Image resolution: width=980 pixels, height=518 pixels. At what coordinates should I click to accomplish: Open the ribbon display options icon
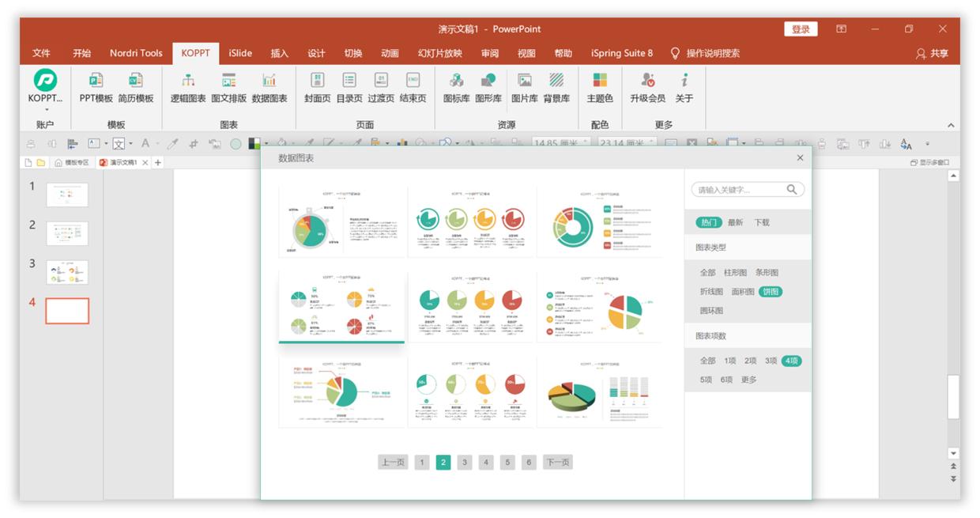[x=842, y=29]
